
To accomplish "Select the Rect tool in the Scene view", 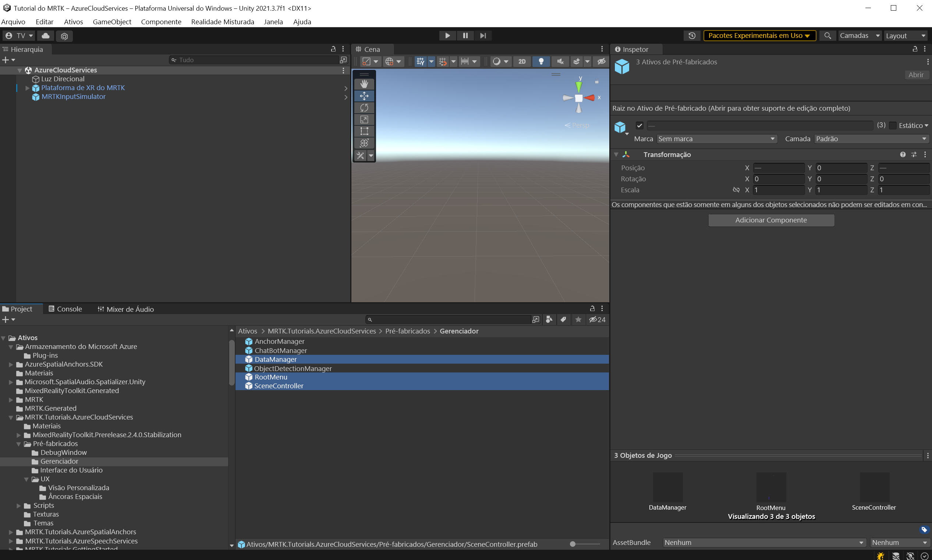I will point(364,131).
